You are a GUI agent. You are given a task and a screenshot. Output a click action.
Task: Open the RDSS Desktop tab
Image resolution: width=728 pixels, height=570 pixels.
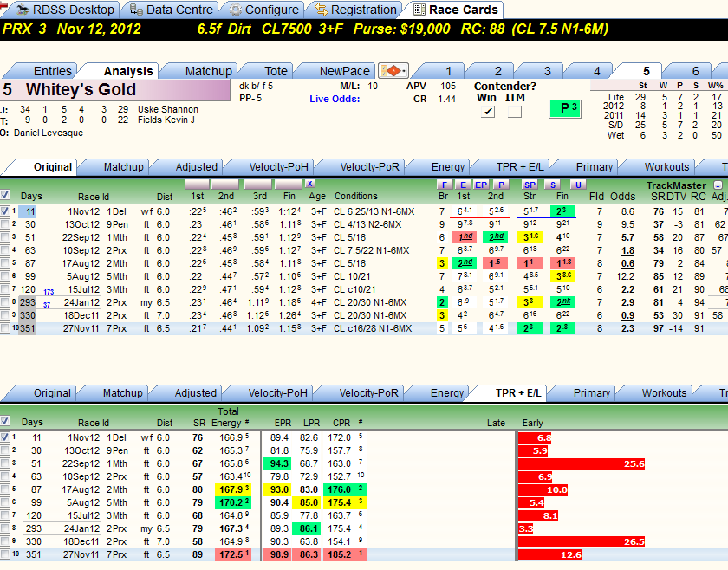click(x=67, y=10)
